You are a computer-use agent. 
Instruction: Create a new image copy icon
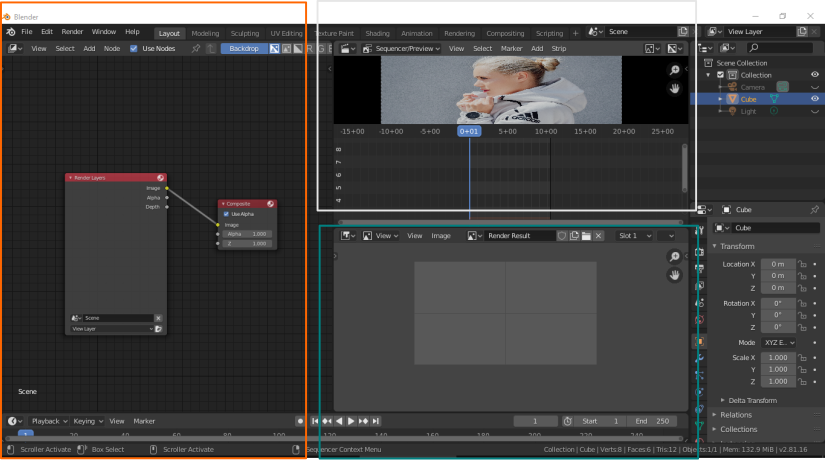point(574,236)
